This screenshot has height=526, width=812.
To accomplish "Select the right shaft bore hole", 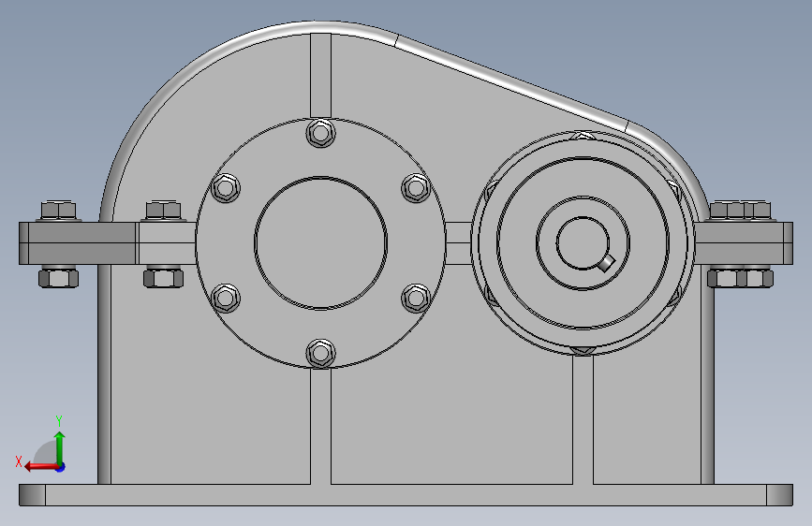I will (x=583, y=242).
